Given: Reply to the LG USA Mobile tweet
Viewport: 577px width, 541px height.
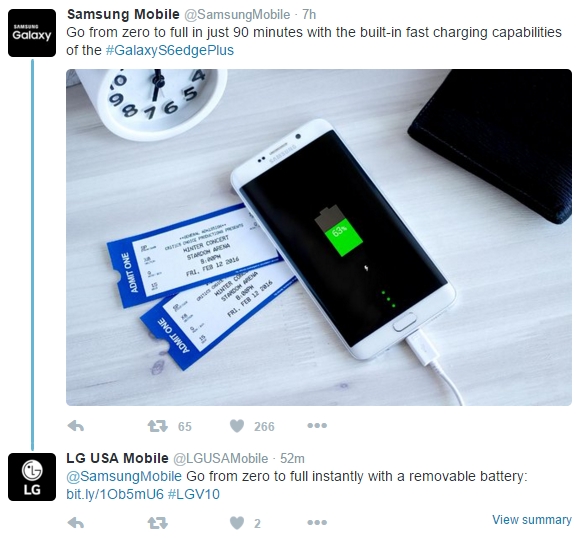Looking at the screenshot, I should click(76, 523).
